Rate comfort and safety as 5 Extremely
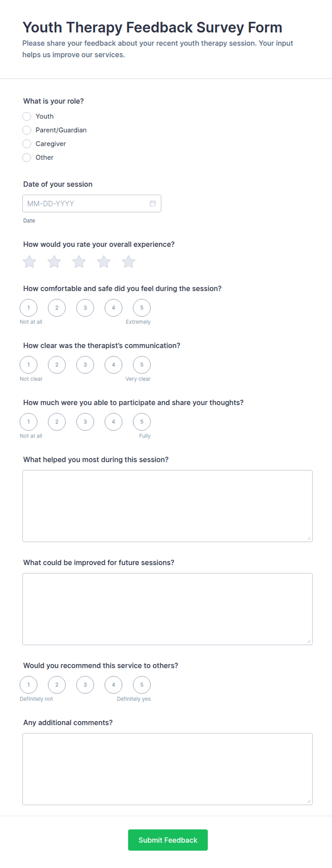Screen dimensions: 332x868 142,308
